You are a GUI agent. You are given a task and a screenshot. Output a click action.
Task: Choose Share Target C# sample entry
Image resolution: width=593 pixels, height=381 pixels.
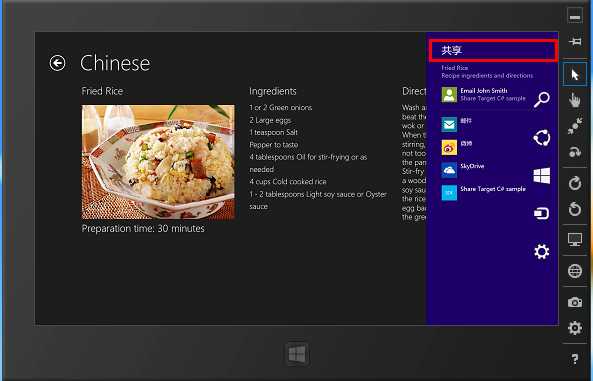pos(484,193)
